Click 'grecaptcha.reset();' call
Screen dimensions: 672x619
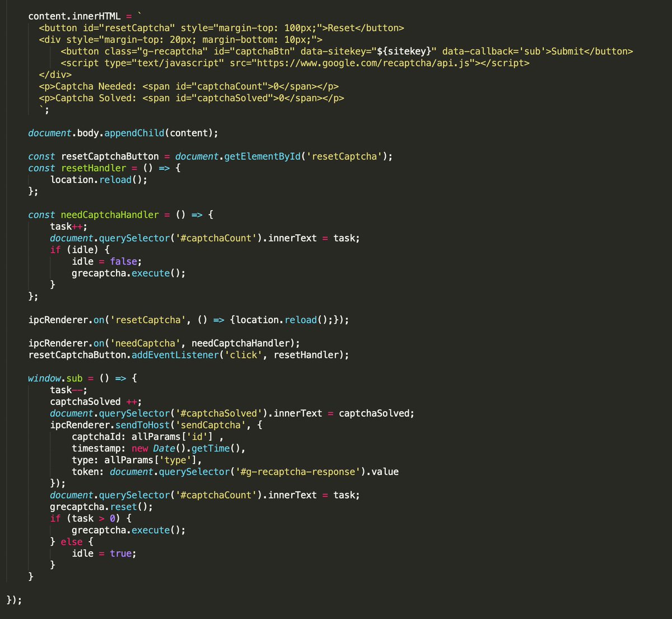[101, 506]
